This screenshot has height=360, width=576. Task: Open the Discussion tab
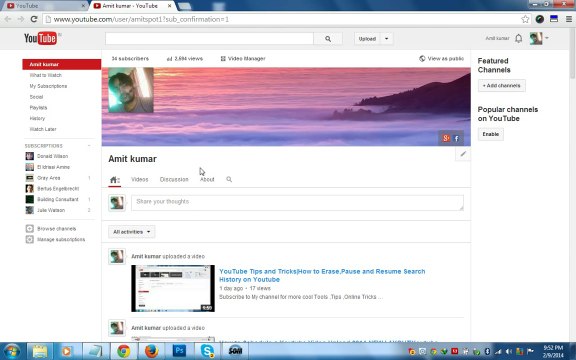(174, 179)
